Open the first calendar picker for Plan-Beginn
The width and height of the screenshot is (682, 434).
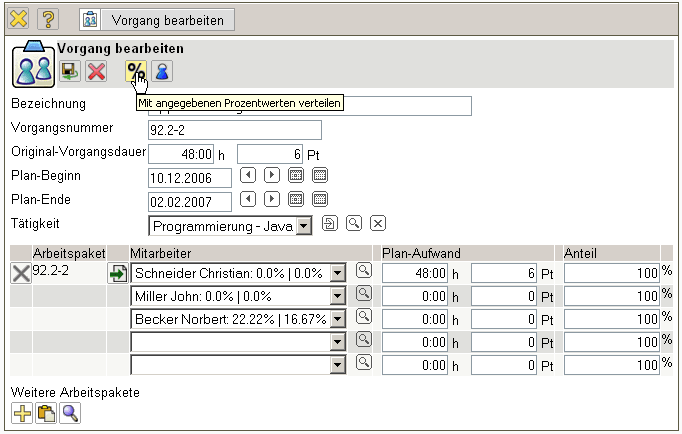pyautogui.click(x=296, y=175)
